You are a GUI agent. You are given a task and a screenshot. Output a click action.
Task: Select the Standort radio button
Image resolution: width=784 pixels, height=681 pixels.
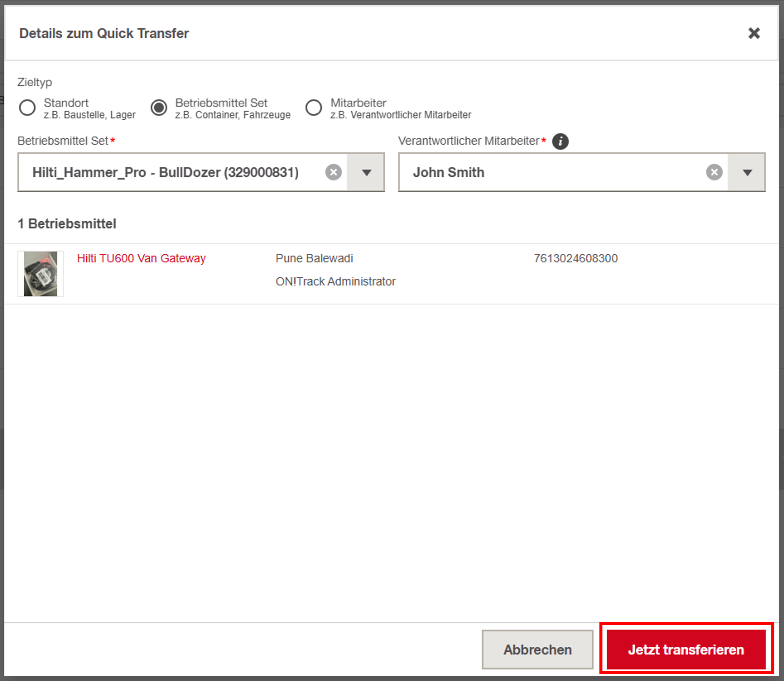(27, 107)
